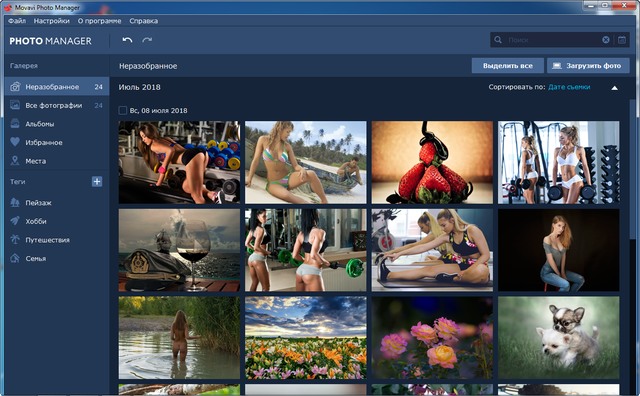Image resolution: width=640 pixels, height=396 pixels.
Task: Select the beach bikini photo thumbnail
Action: pos(306,162)
